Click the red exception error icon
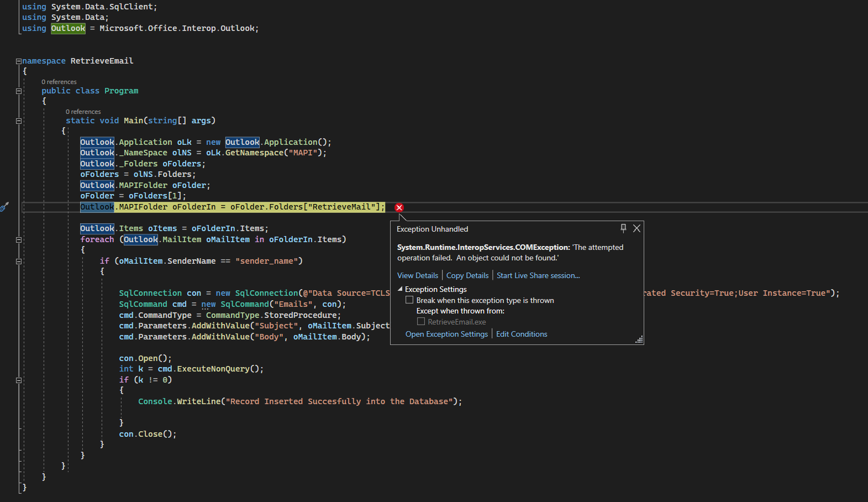Screen dimensions: 868x502 [399, 207]
